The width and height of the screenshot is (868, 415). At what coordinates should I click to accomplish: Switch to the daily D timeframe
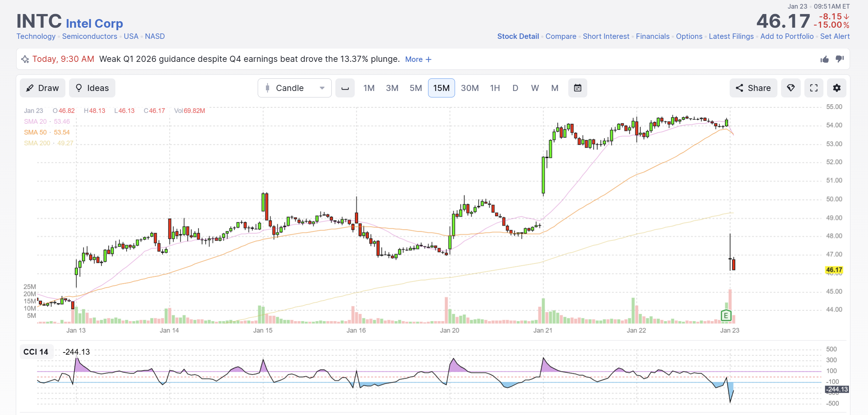pos(515,88)
